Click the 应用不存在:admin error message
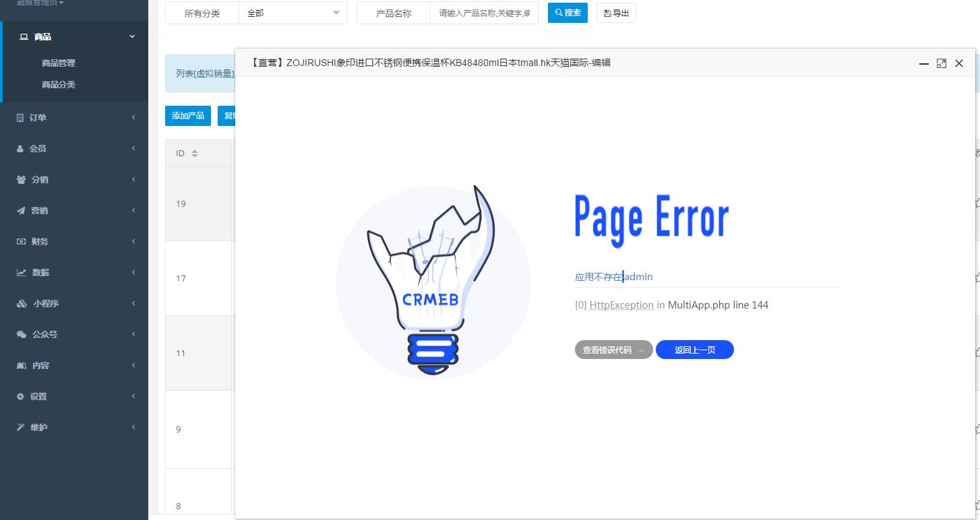 613,277
